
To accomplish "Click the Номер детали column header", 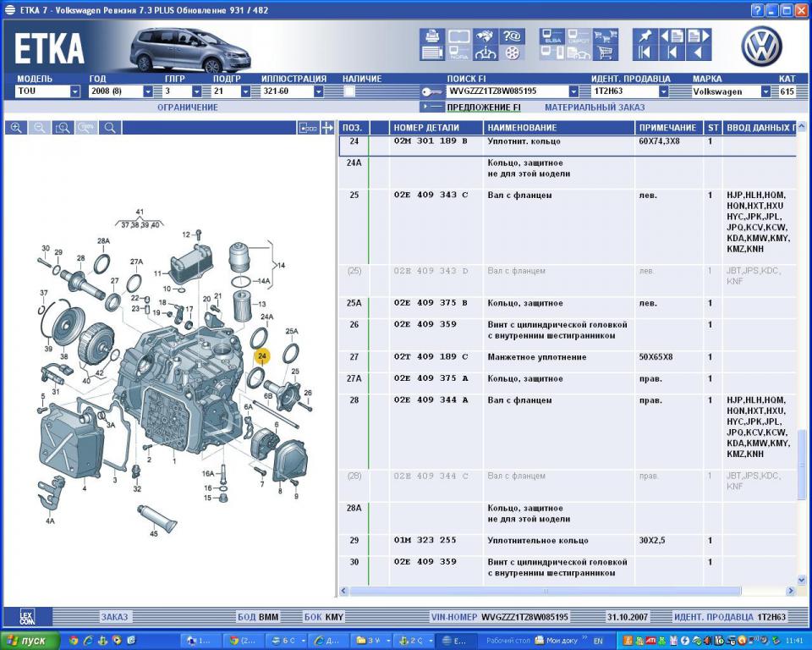I will [436, 128].
